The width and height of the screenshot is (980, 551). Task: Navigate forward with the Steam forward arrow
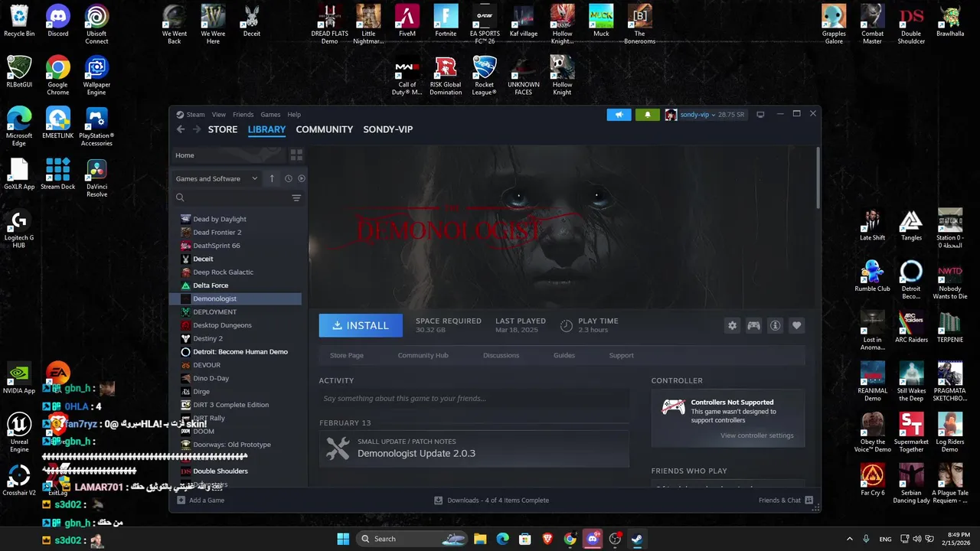coord(197,129)
